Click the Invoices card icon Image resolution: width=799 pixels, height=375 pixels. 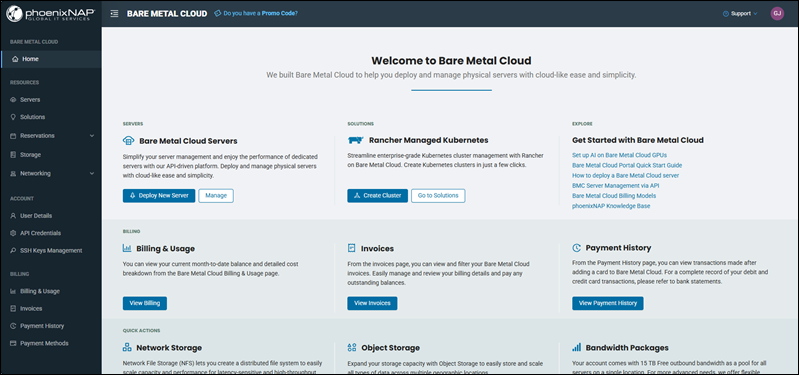(x=351, y=249)
